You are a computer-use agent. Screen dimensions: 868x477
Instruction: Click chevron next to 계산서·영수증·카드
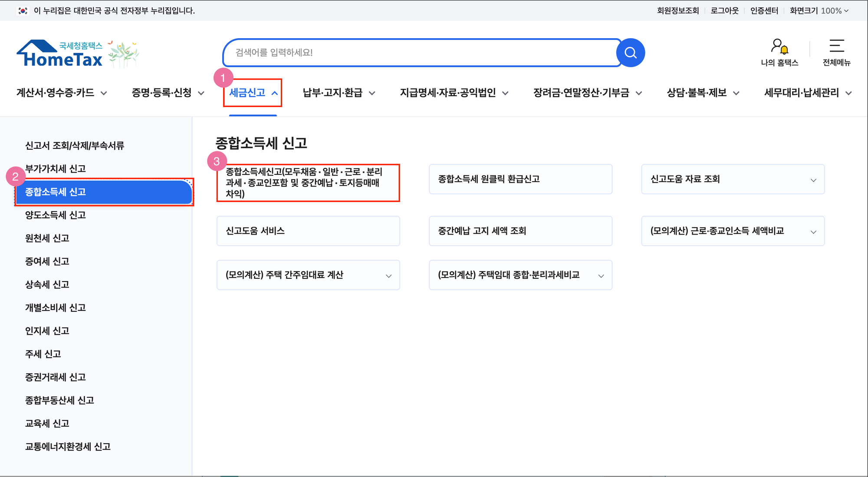104,93
